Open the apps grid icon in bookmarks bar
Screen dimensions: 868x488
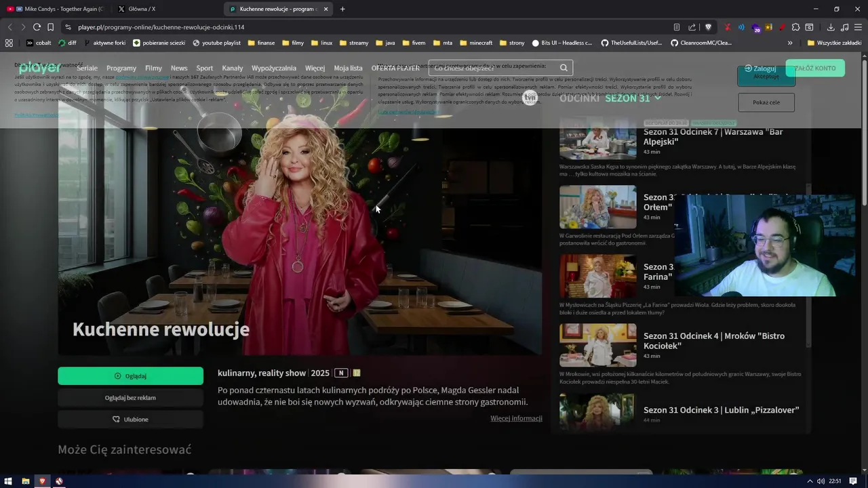[9, 43]
